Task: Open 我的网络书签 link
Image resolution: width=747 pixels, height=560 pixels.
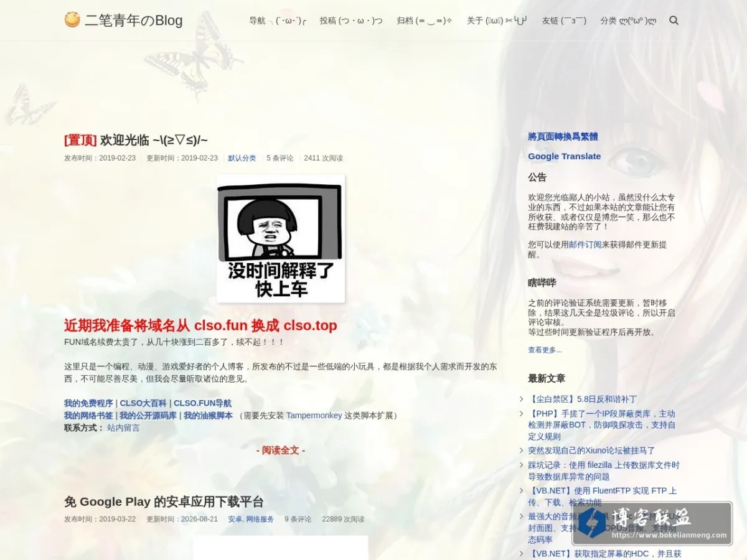Action: point(88,415)
